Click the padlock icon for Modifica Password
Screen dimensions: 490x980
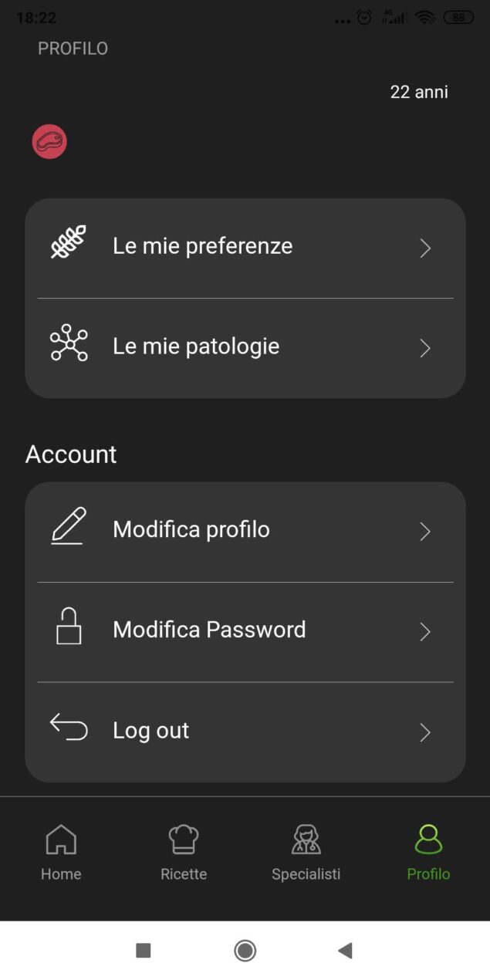click(x=69, y=626)
